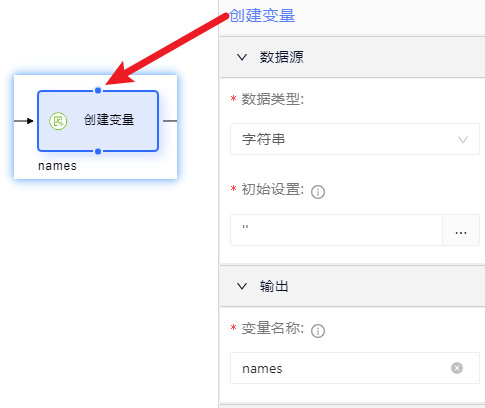Open the 字符串 data type dropdown
The width and height of the screenshot is (485, 408).
click(355, 139)
